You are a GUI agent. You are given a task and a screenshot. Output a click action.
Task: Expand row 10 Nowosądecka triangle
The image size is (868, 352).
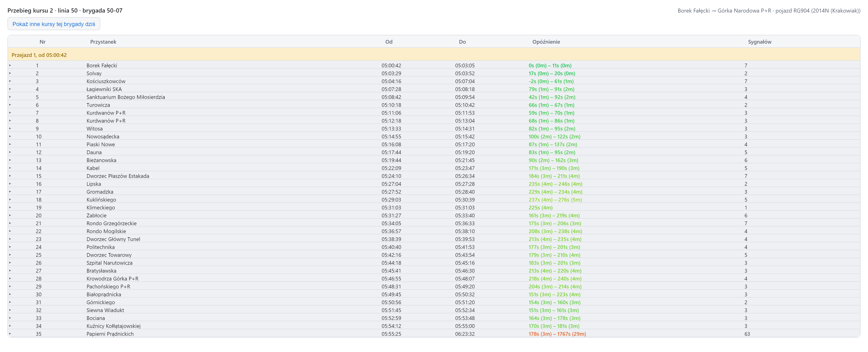coord(10,136)
